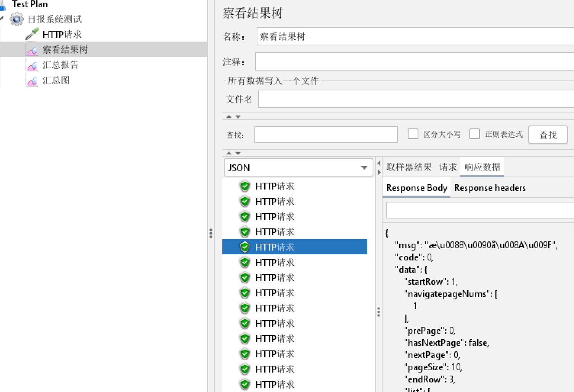The height and width of the screenshot is (392, 574).
Task: Click the green shield icon of twelfth HTTP请求 result
Action: tap(245, 354)
